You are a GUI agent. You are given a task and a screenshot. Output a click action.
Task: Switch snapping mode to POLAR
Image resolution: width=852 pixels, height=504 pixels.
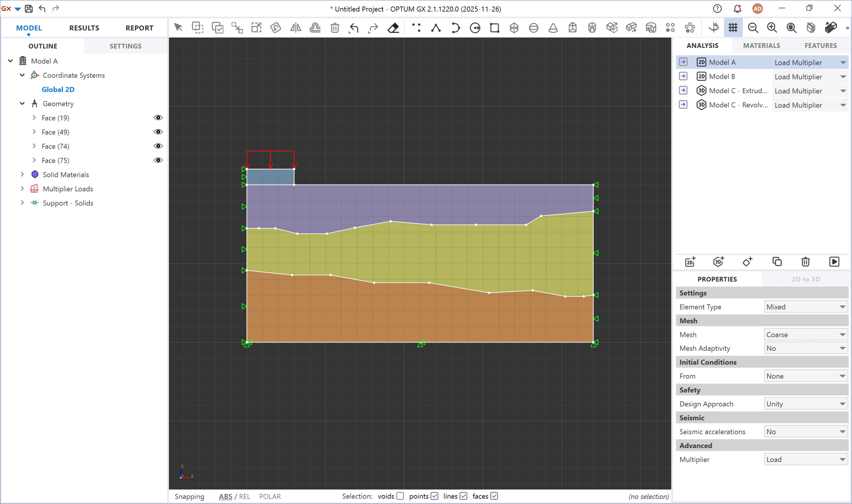(x=270, y=497)
